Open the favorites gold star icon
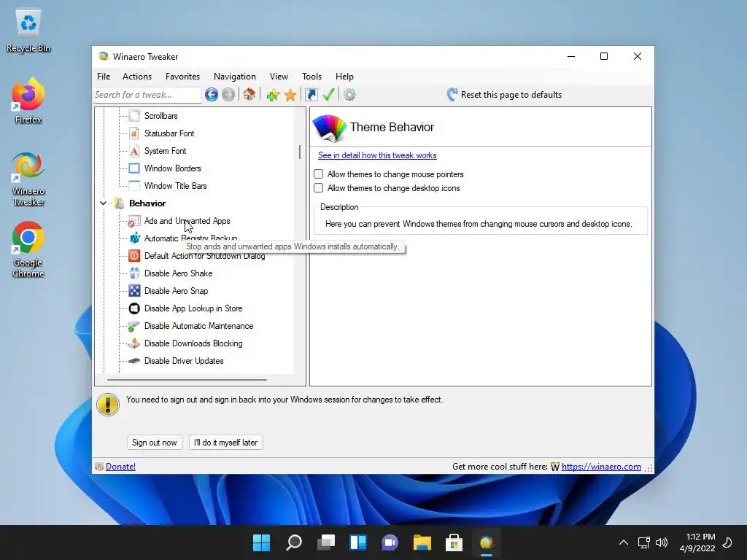 click(290, 95)
